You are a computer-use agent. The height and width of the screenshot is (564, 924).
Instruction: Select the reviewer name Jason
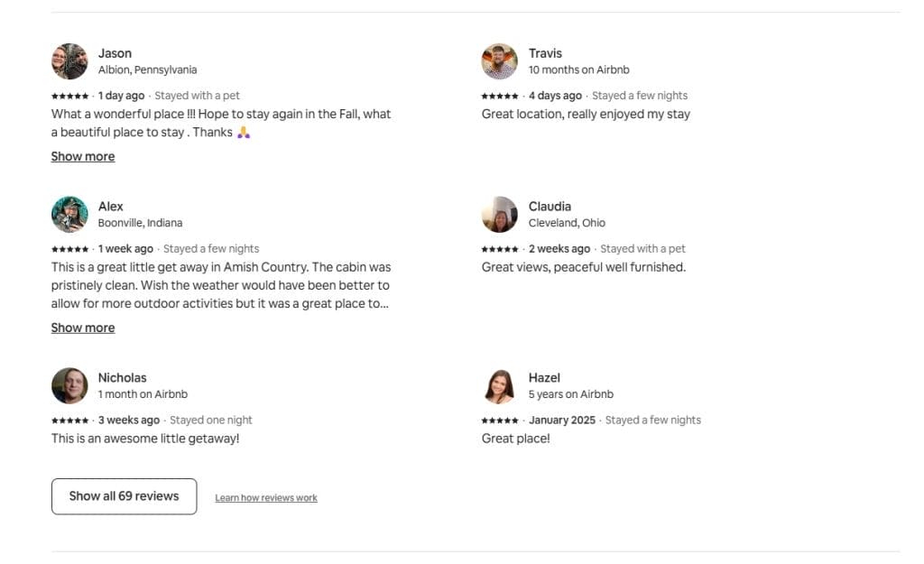click(115, 53)
